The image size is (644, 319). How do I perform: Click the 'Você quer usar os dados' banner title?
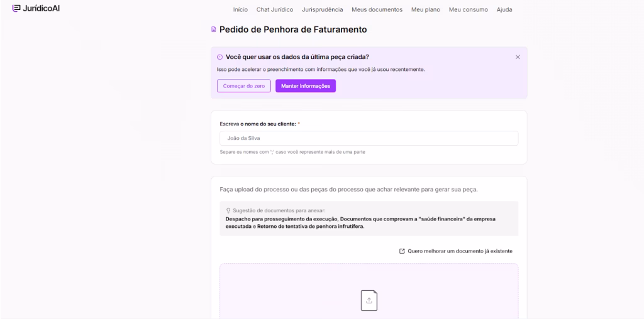point(297,57)
